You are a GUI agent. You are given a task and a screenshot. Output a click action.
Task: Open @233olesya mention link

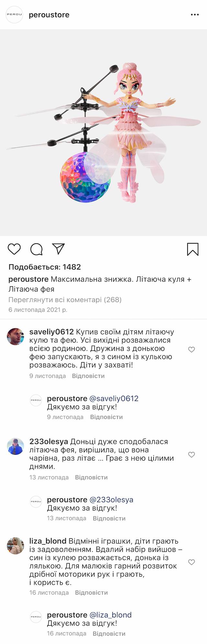tap(111, 500)
